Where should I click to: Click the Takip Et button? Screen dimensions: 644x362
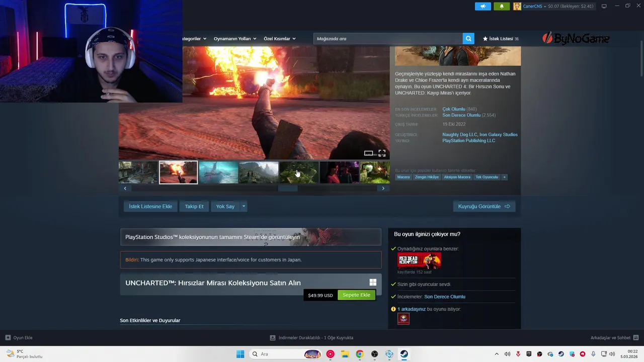(x=194, y=206)
